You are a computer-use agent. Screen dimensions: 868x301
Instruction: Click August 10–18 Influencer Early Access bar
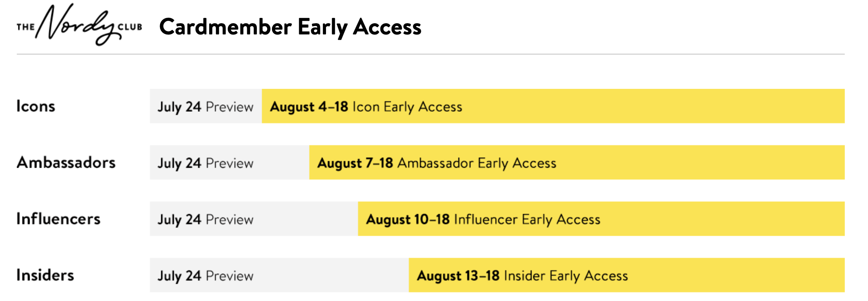(x=601, y=219)
